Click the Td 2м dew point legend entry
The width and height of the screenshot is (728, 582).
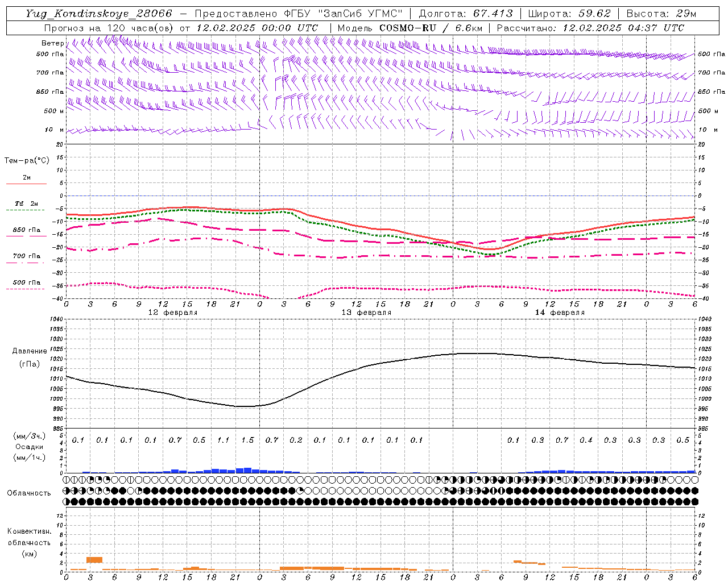click(x=27, y=203)
